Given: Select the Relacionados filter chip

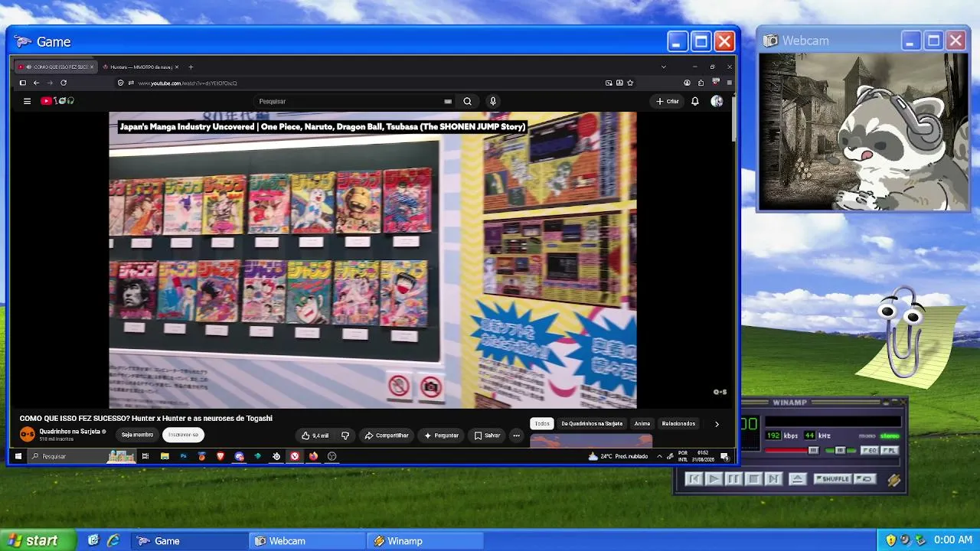Looking at the screenshot, I should pos(678,424).
